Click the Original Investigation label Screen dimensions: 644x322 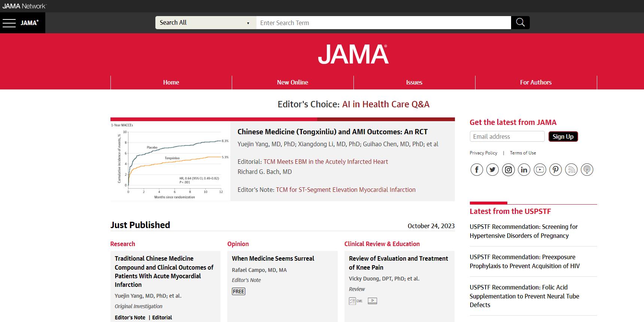(139, 306)
